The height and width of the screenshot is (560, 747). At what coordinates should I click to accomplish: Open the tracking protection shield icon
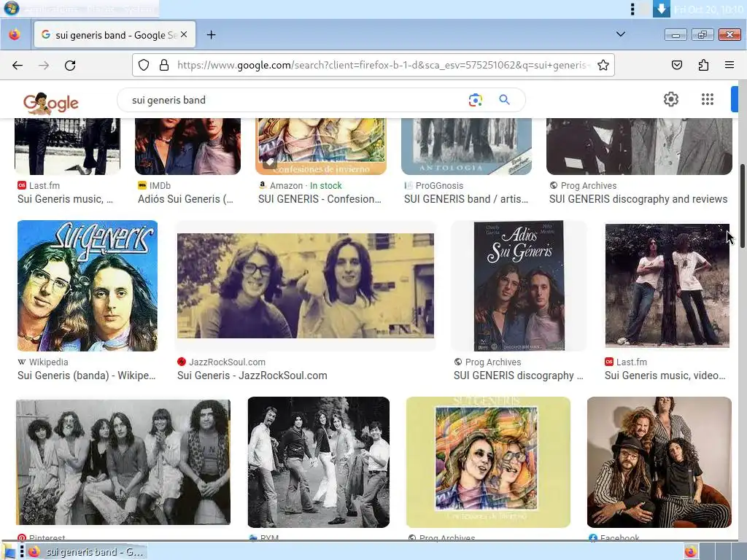[x=144, y=65]
